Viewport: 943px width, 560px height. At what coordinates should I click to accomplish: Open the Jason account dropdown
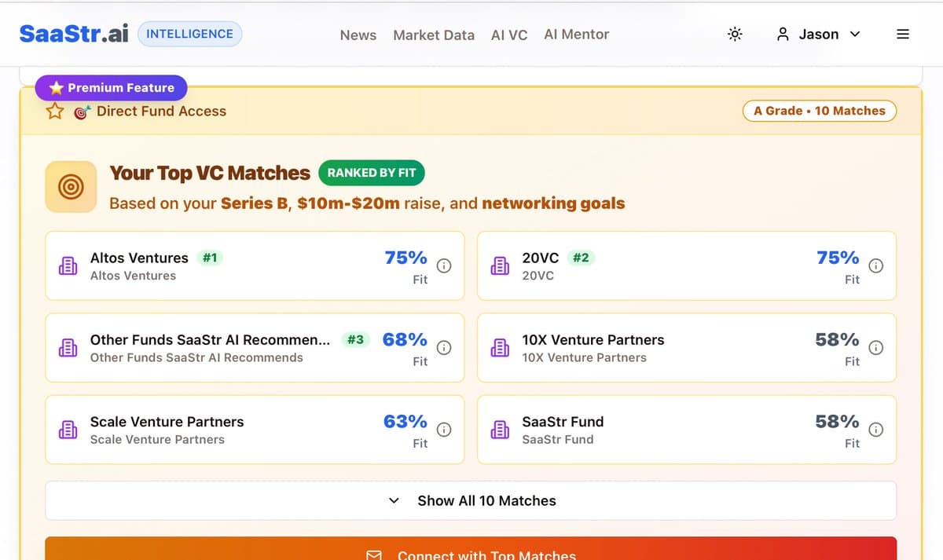tap(817, 34)
